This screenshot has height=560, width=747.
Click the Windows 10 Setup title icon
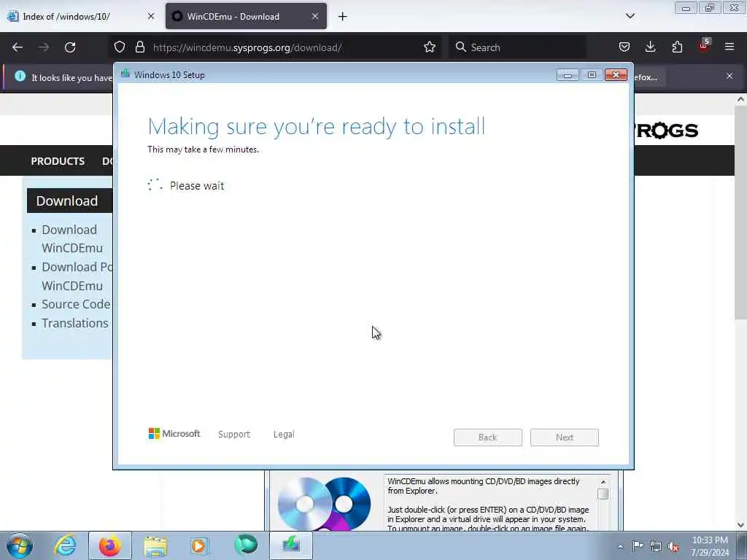(125, 74)
